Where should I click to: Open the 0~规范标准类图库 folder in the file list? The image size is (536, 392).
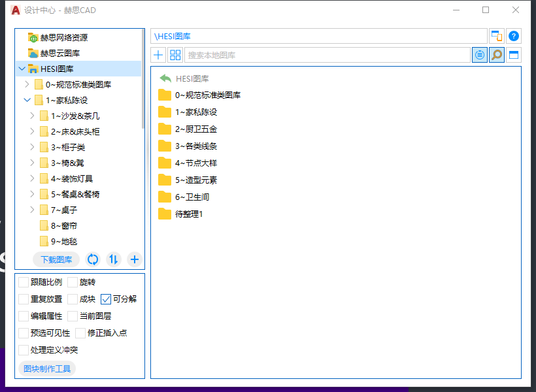click(x=199, y=95)
